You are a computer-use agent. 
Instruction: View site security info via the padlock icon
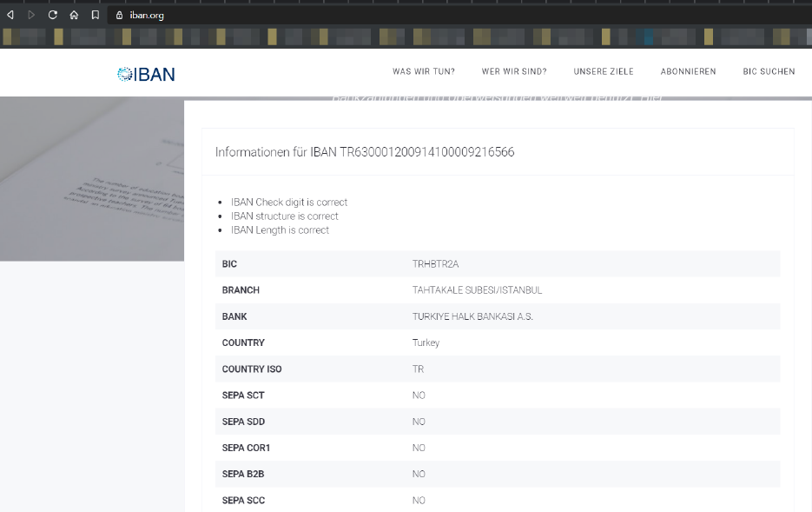pyautogui.click(x=119, y=15)
